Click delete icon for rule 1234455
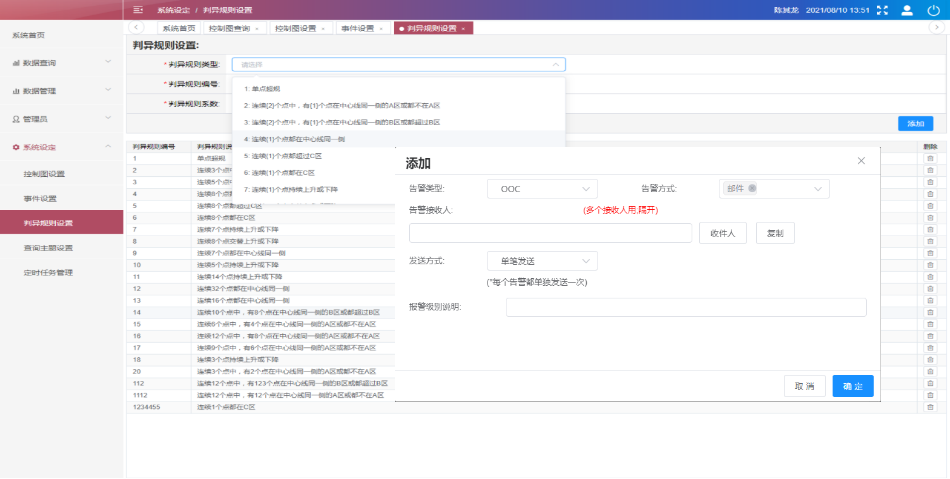The width and height of the screenshot is (950, 479). [930, 407]
